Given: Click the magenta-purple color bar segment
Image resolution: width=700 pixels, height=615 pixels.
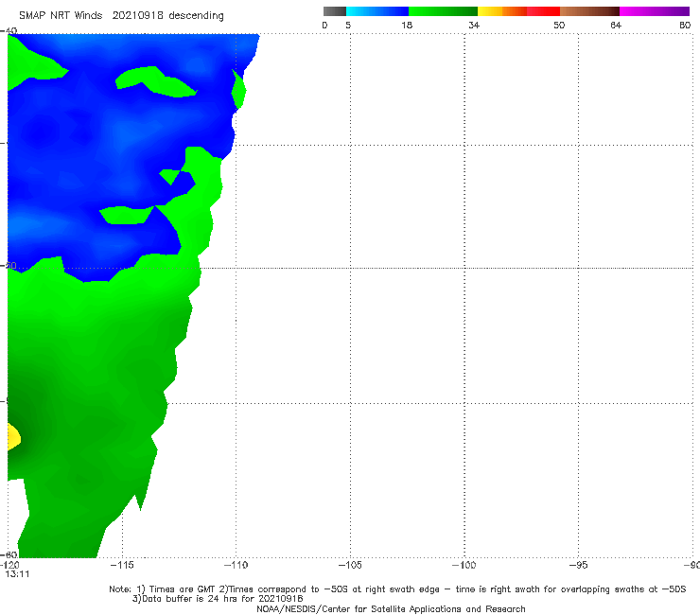Looking at the screenshot, I should (x=655, y=11).
